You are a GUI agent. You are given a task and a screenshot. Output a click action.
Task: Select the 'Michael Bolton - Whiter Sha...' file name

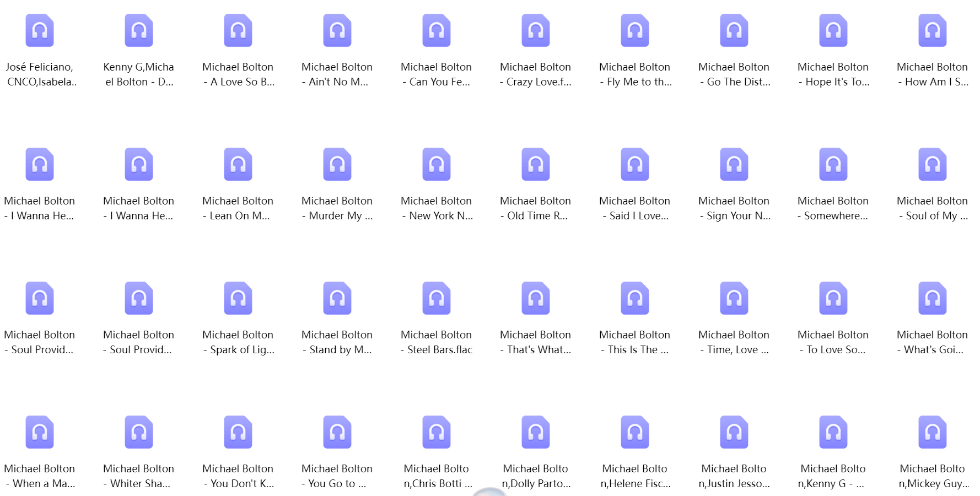click(x=139, y=476)
